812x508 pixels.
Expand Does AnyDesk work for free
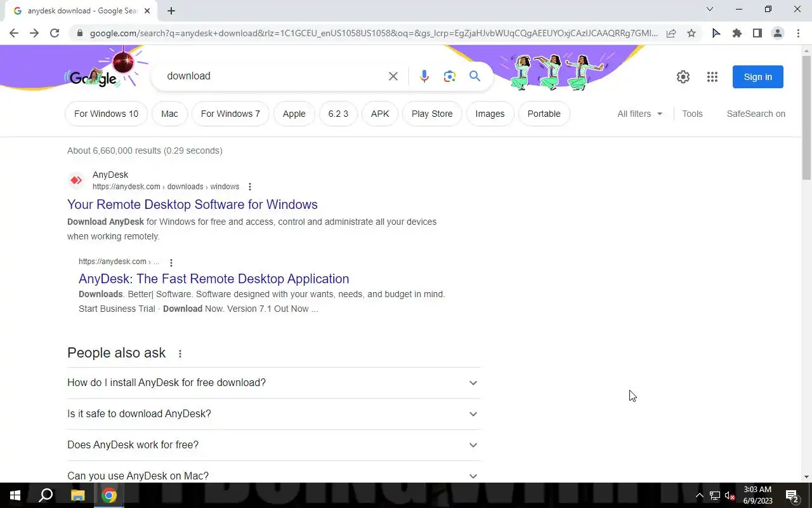274,445
